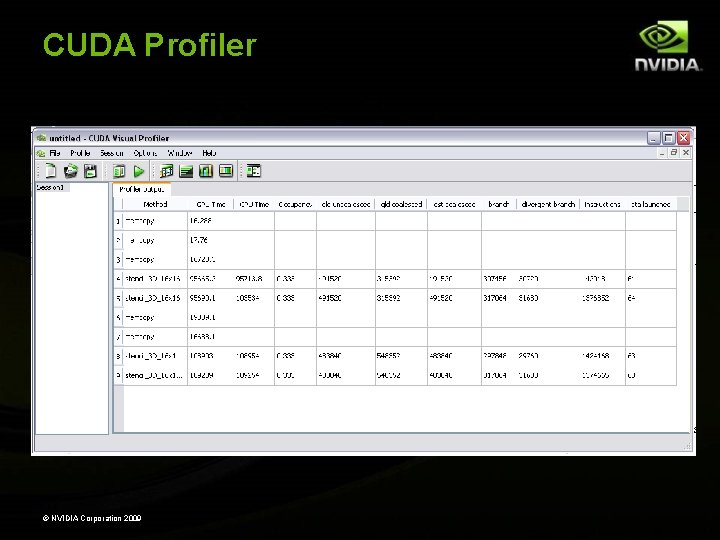Select row header number 4

pyautogui.click(x=118, y=279)
